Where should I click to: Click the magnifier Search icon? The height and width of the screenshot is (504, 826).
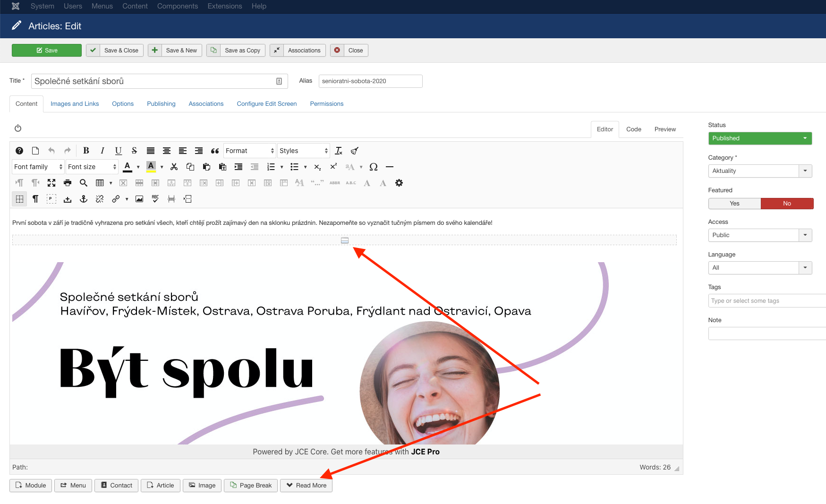[84, 183]
